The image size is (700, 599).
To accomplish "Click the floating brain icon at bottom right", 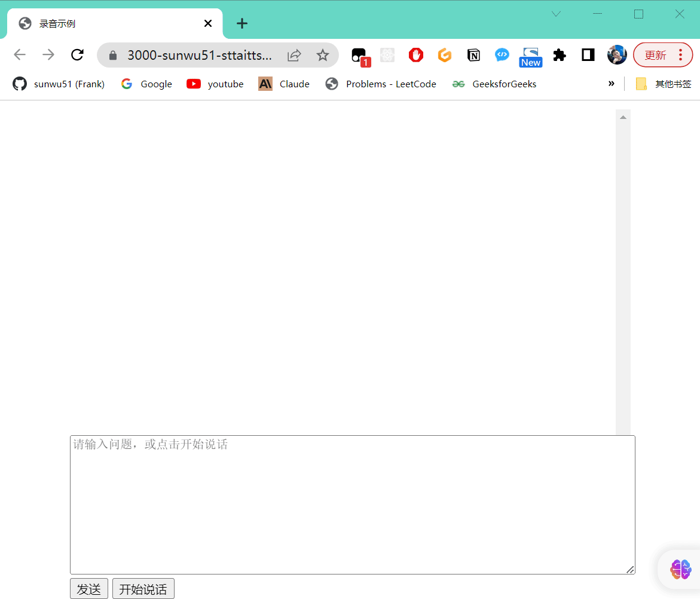I will coord(681,569).
